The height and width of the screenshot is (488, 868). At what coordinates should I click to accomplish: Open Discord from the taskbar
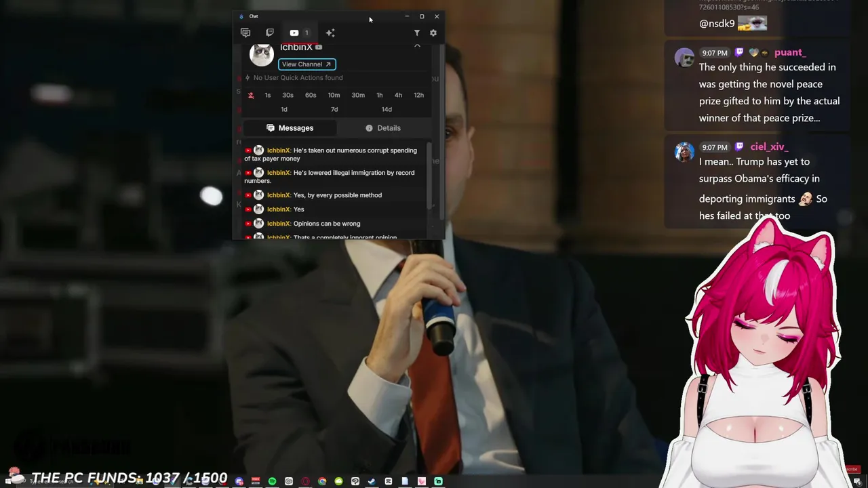tap(239, 481)
